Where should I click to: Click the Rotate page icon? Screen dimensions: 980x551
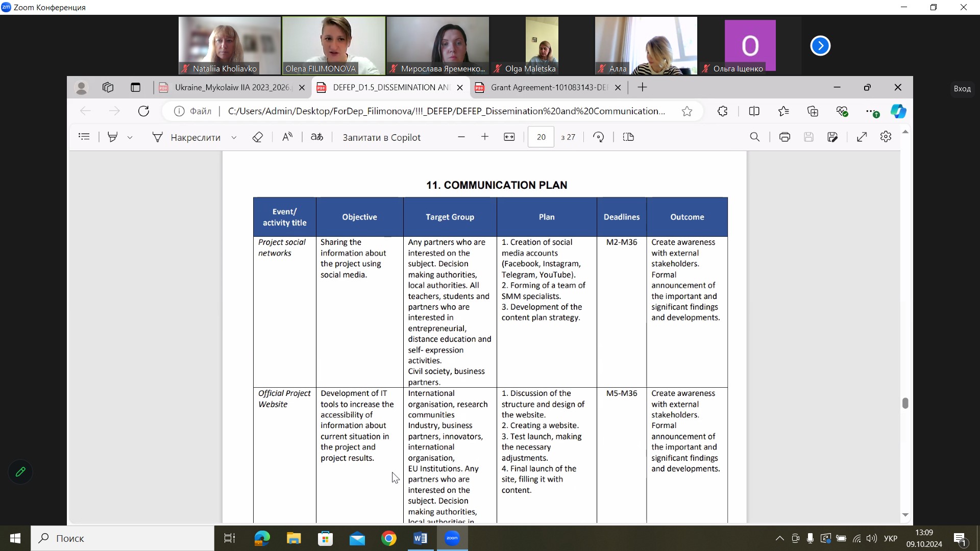599,137
